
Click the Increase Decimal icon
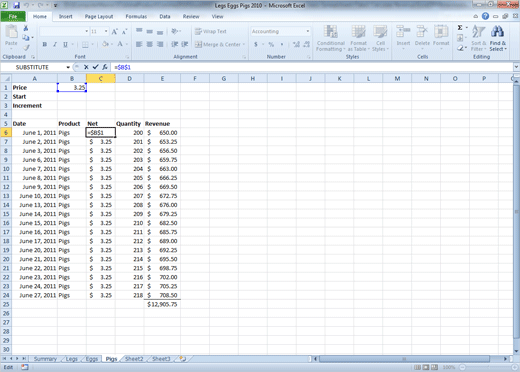click(x=296, y=44)
